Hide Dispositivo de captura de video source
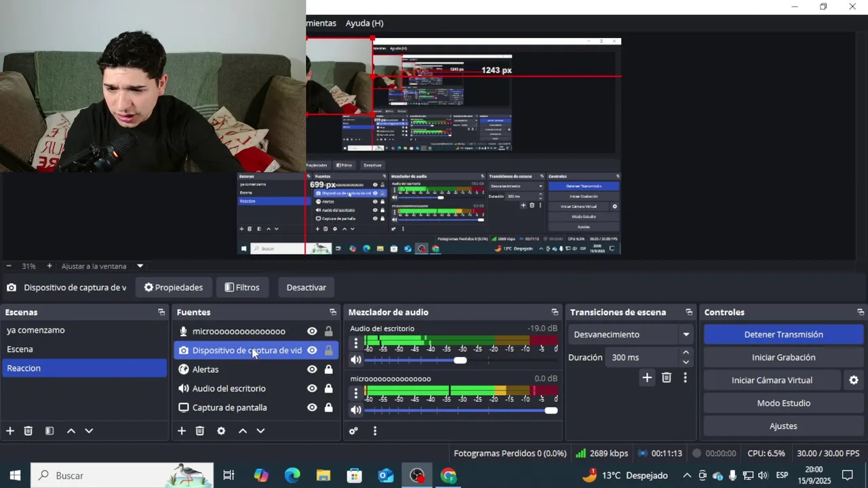 pyautogui.click(x=312, y=350)
